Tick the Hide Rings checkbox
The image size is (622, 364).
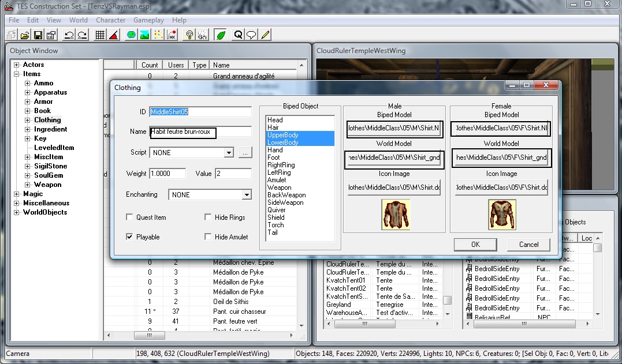click(x=208, y=217)
